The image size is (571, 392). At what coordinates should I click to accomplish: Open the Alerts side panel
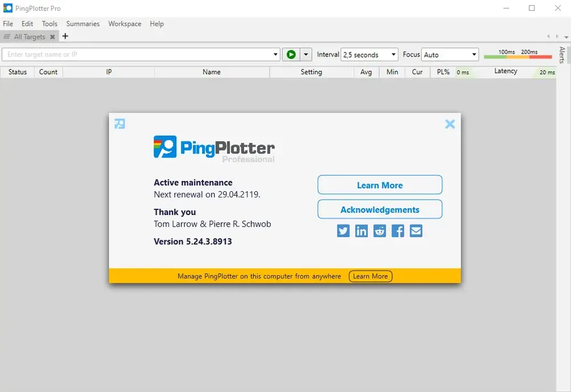[562, 55]
